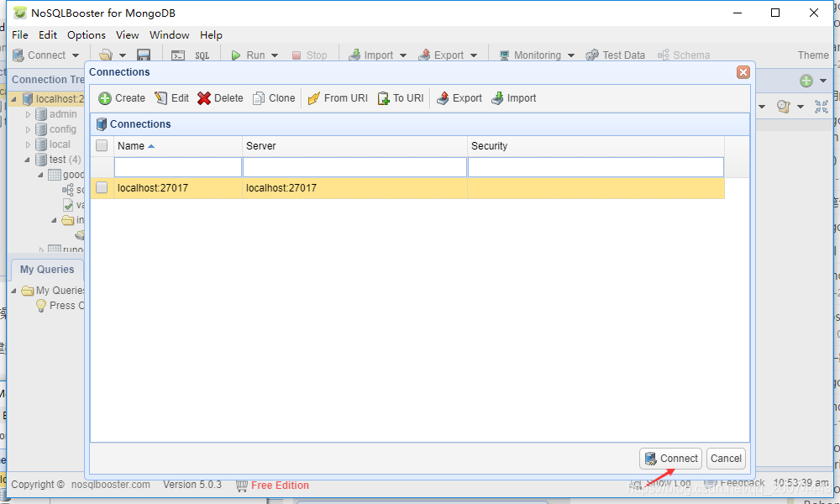840x504 pixels.
Task: Open the Help menu
Action: click(211, 34)
